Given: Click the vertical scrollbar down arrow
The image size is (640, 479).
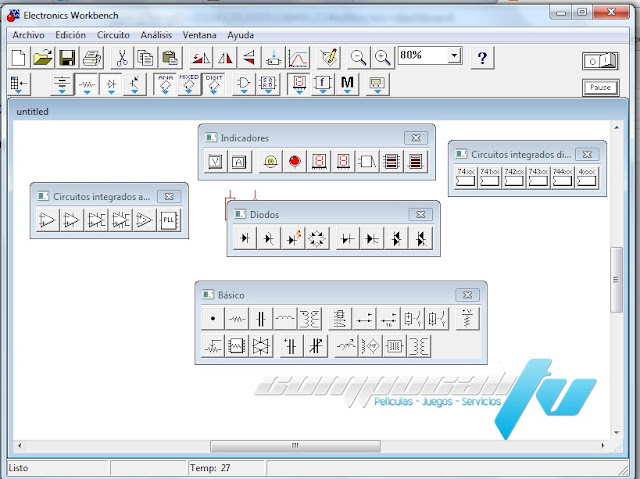Looking at the screenshot, I should (x=616, y=432).
